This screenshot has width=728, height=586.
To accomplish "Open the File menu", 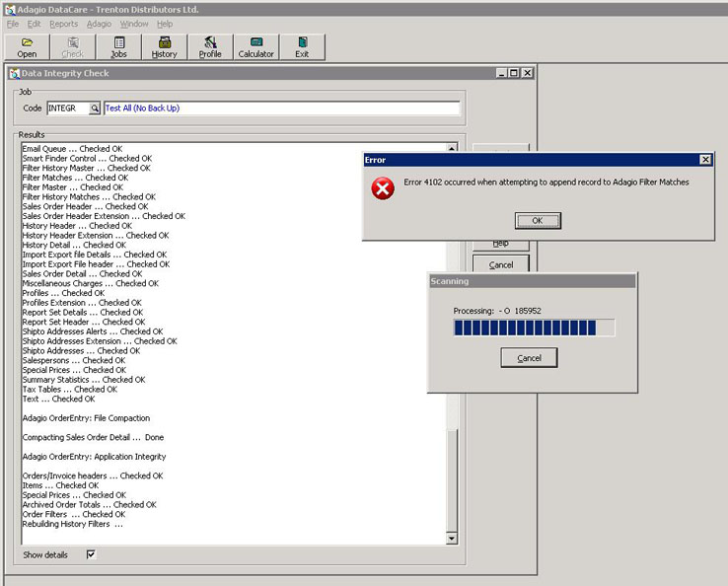I will (13, 24).
